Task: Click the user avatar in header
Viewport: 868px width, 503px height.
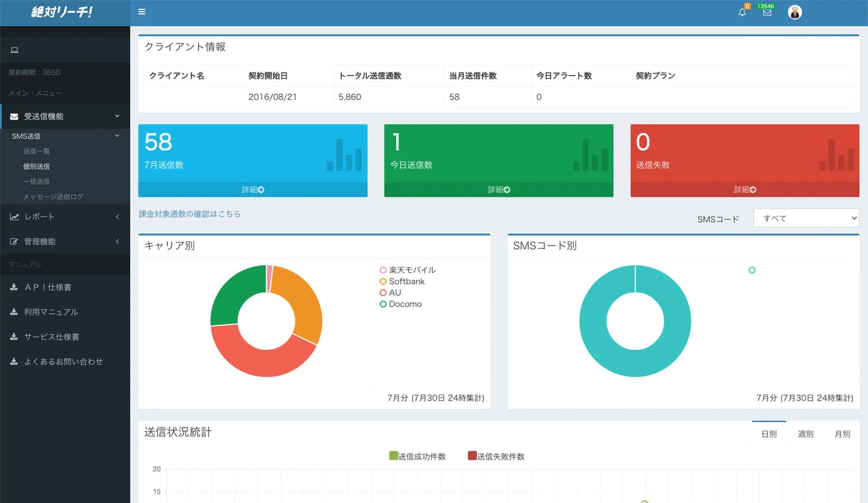Action: coord(794,12)
